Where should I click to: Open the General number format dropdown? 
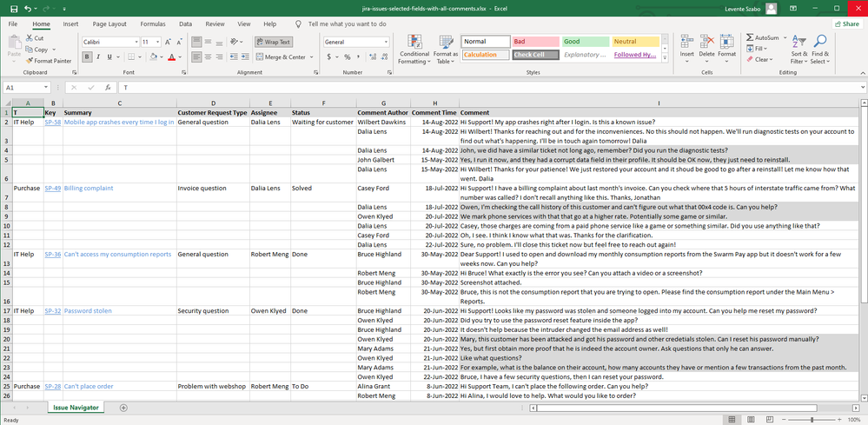coord(385,42)
